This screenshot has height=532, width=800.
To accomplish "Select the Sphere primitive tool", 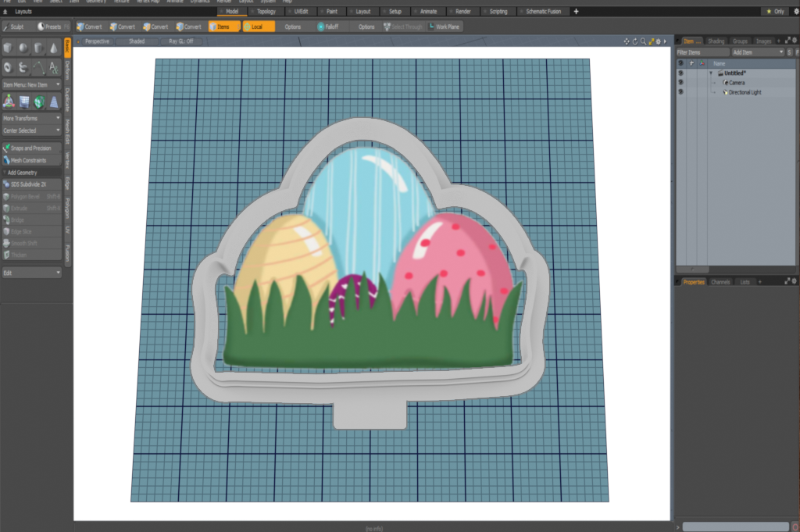I will [23, 48].
